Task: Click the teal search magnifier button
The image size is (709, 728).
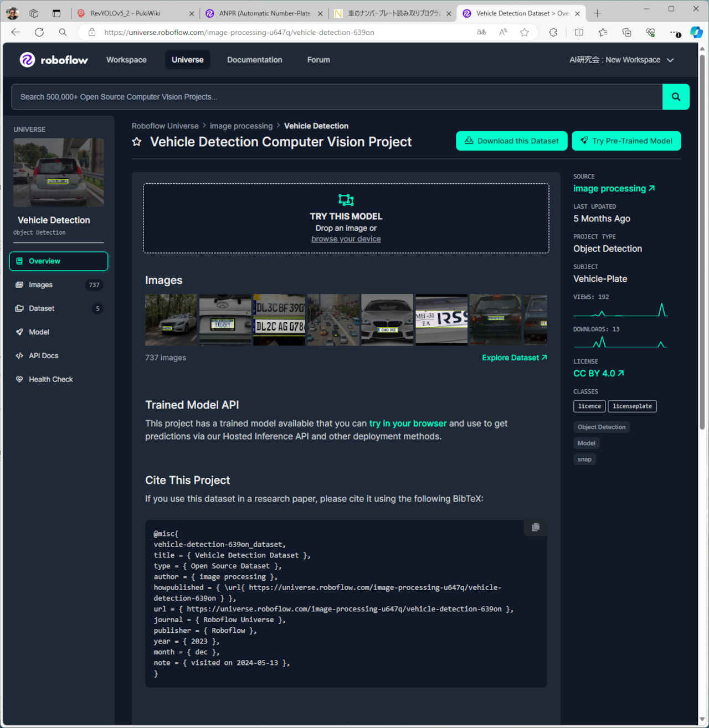Action: [x=676, y=97]
